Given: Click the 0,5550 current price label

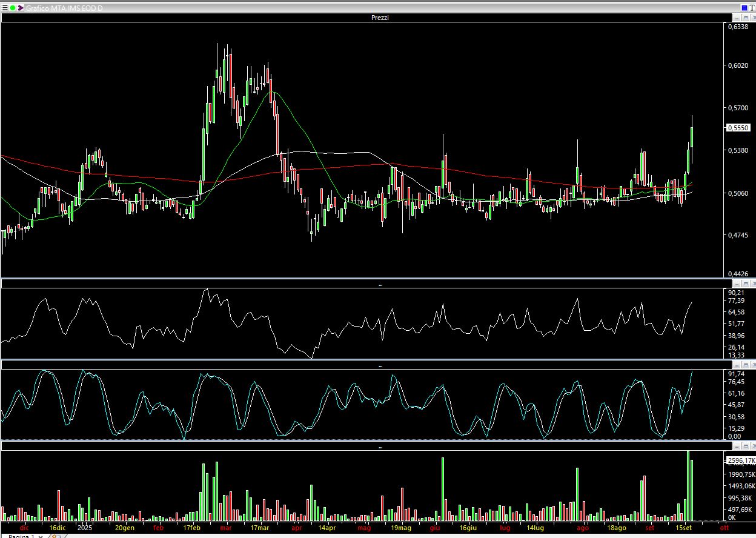Looking at the screenshot, I should [738, 128].
